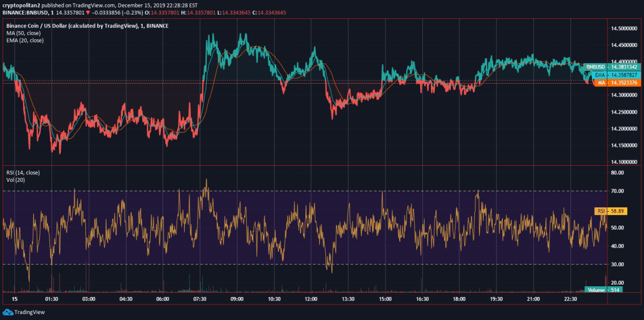Open the TradingView wordmark link at bottom

pyautogui.click(x=30, y=312)
